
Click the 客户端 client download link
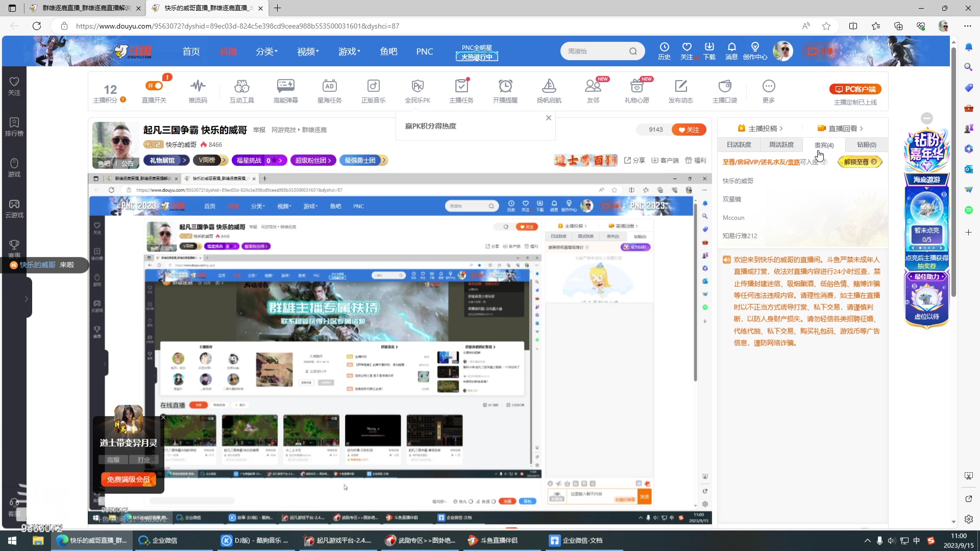click(x=665, y=160)
